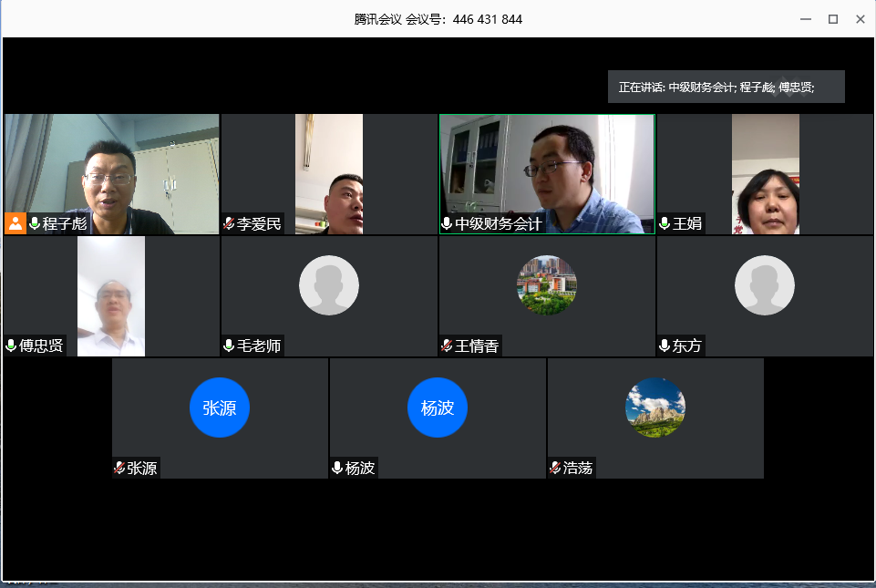Screen dimensions: 876x588
Task: Select the 中级财务会计 active speaker video
Action: 547,169
